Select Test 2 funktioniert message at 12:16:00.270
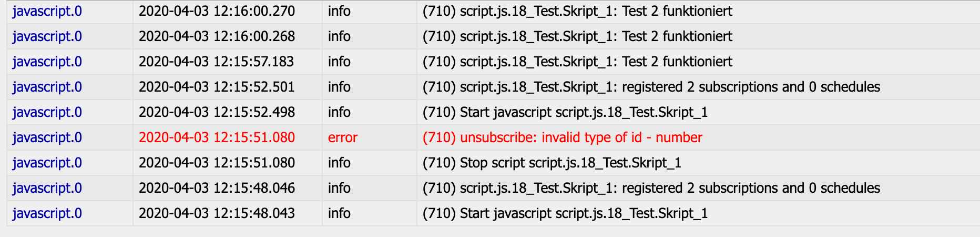The image size is (980, 237). point(577,11)
